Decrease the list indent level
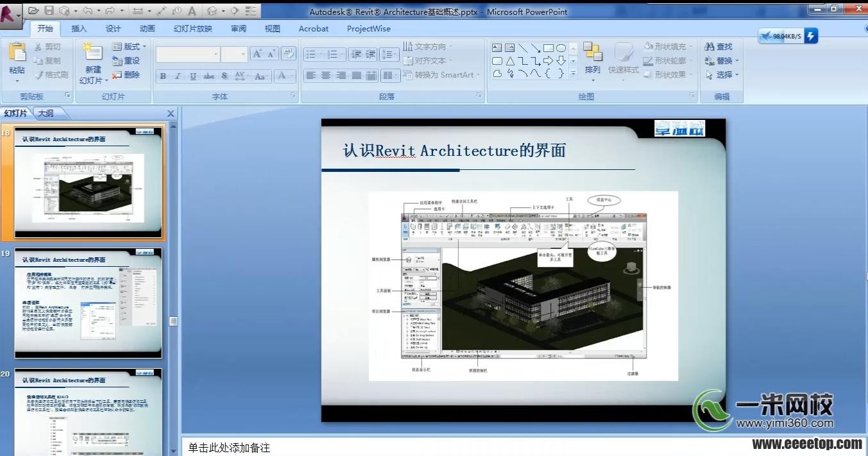 356,55
